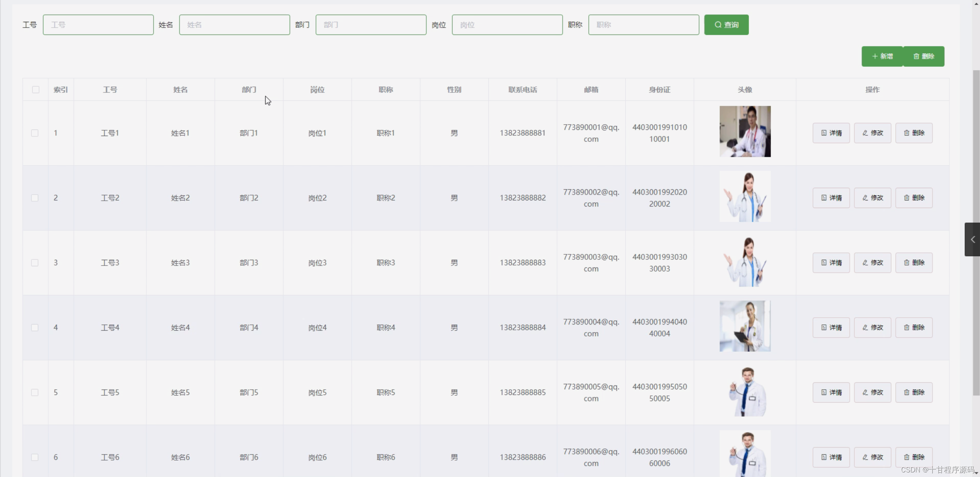The width and height of the screenshot is (980, 477).
Task: Open 详情 for row 1
Action: pyautogui.click(x=831, y=133)
